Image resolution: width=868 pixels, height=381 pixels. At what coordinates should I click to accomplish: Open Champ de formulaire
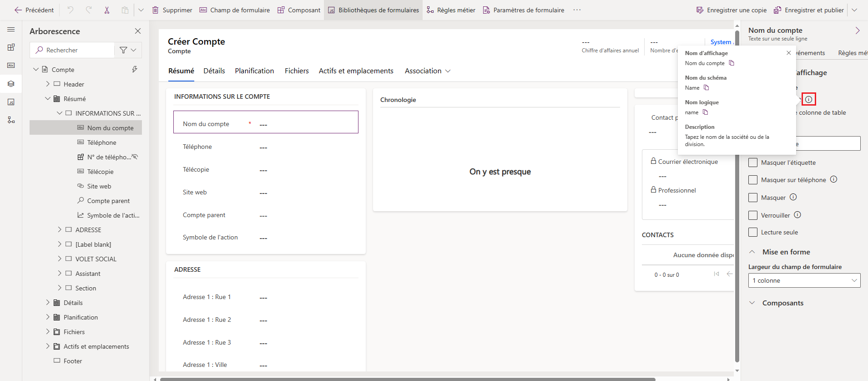pos(235,10)
